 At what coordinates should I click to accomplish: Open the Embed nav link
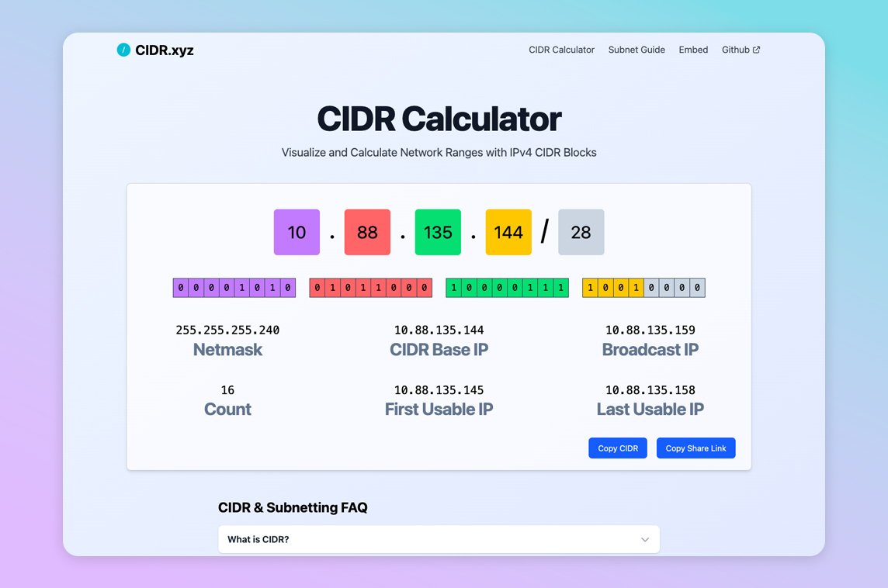point(693,50)
